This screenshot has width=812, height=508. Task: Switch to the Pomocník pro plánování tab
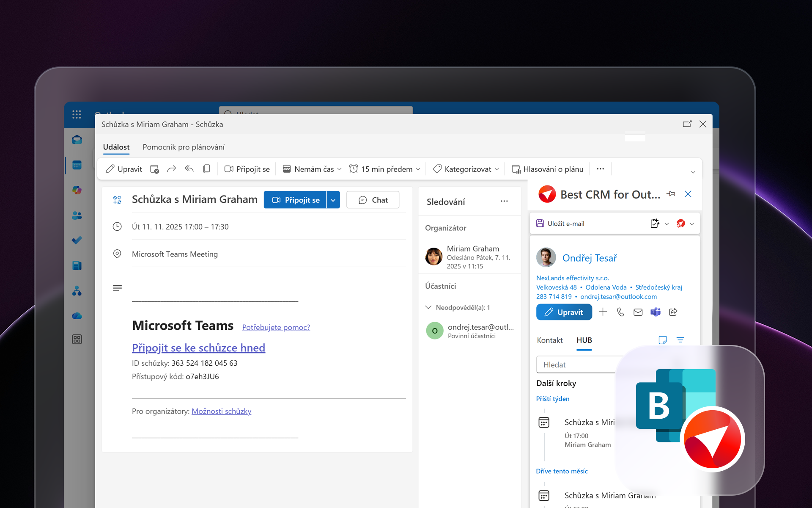pos(183,147)
